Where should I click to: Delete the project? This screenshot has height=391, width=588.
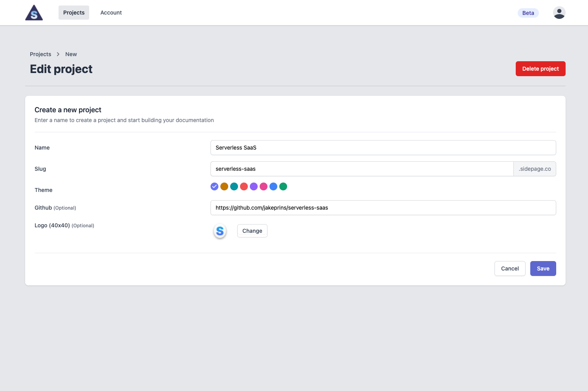pos(540,69)
